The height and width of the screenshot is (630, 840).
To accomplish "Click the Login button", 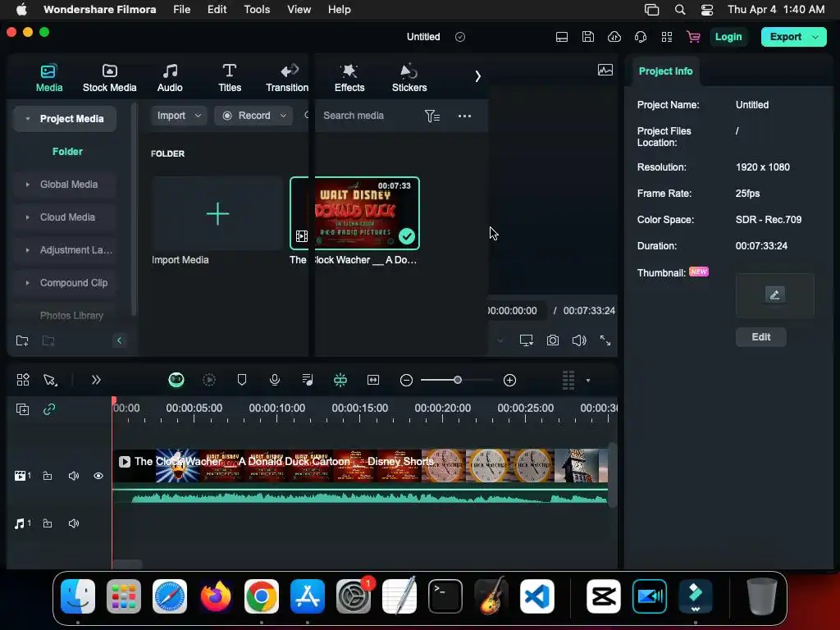I will pyautogui.click(x=728, y=37).
